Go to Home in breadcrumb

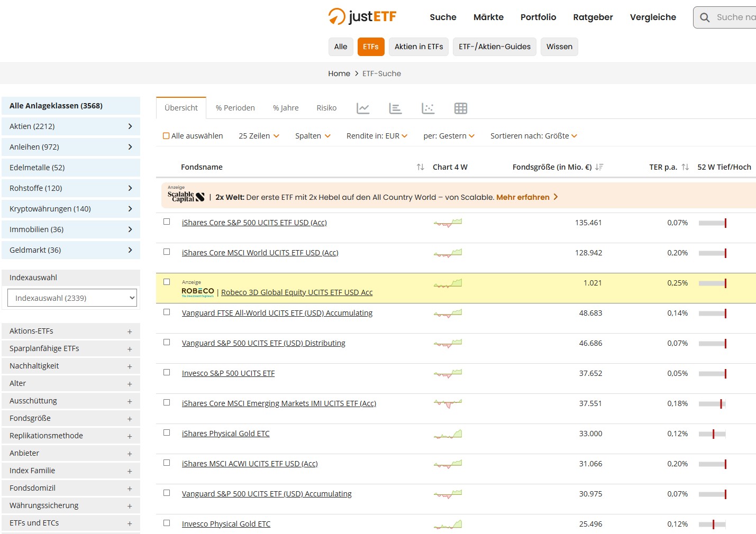(x=339, y=73)
